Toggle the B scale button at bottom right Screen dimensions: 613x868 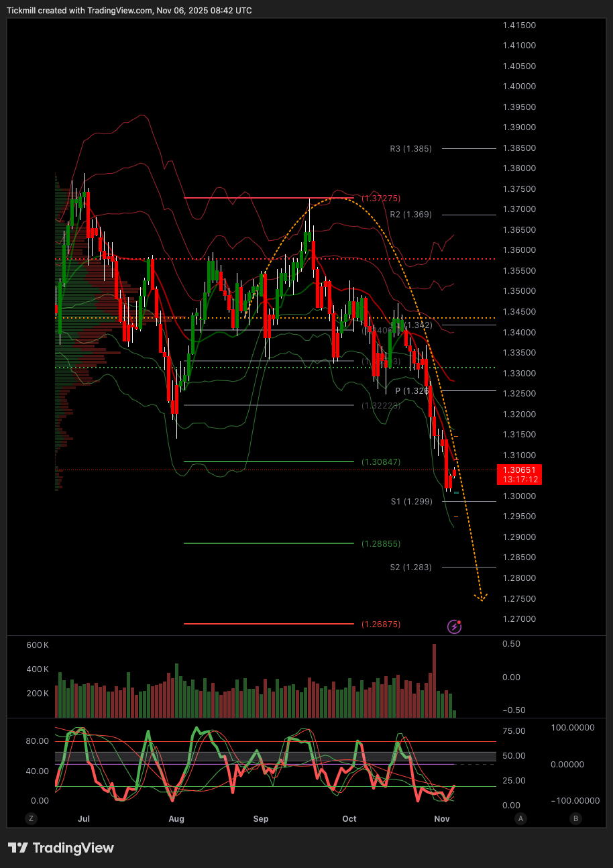click(575, 818)
